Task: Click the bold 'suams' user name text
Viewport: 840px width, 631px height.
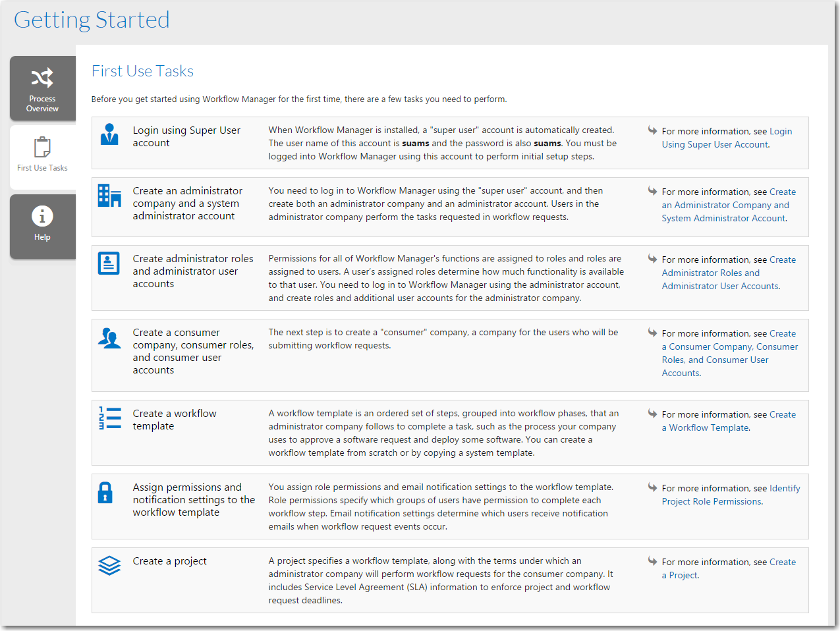Action: coord(416,144)
